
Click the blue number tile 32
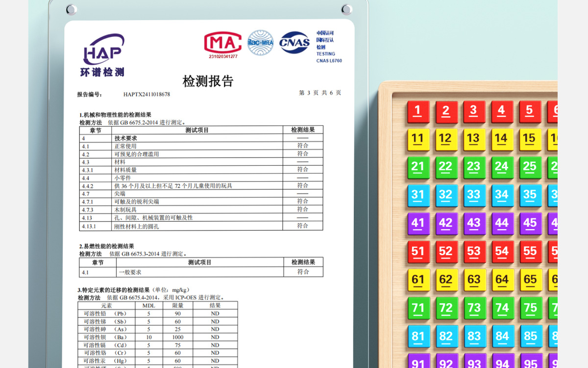446,196
